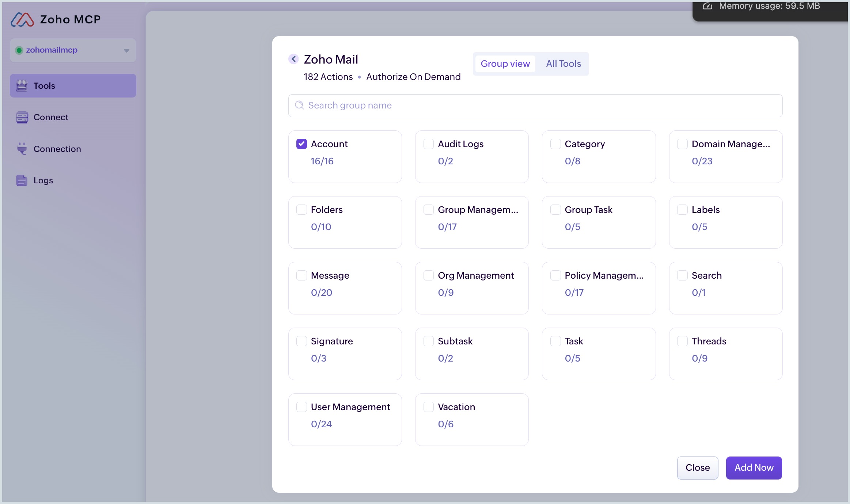Select the Org Management checkbox

click(x=429, y=275)
